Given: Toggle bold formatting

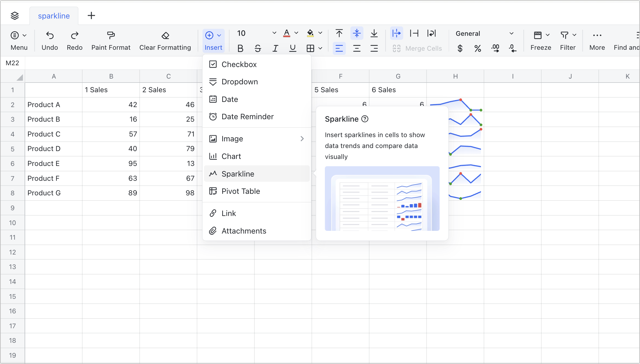Looking at the screenshot, I should (x=240, y=48).
